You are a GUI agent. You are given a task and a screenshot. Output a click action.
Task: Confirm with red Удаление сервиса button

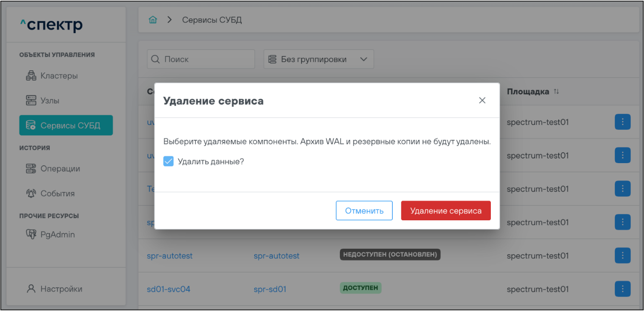pyautogui.click(x=445, y=211)
